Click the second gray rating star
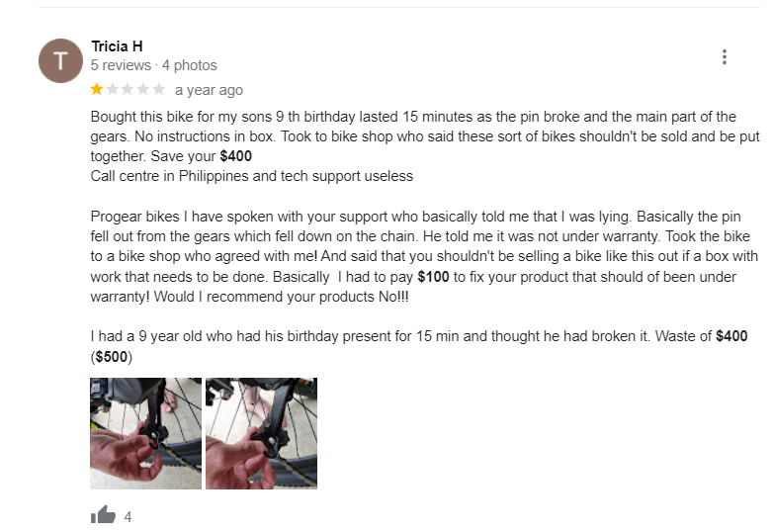Screen dimensions: 774x532 [x=113, y=89]
